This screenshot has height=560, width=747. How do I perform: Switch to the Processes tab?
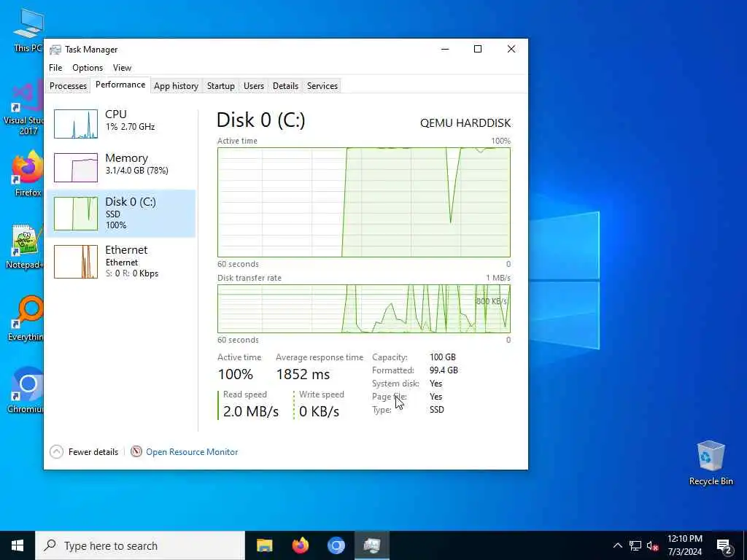pos(68,86)
